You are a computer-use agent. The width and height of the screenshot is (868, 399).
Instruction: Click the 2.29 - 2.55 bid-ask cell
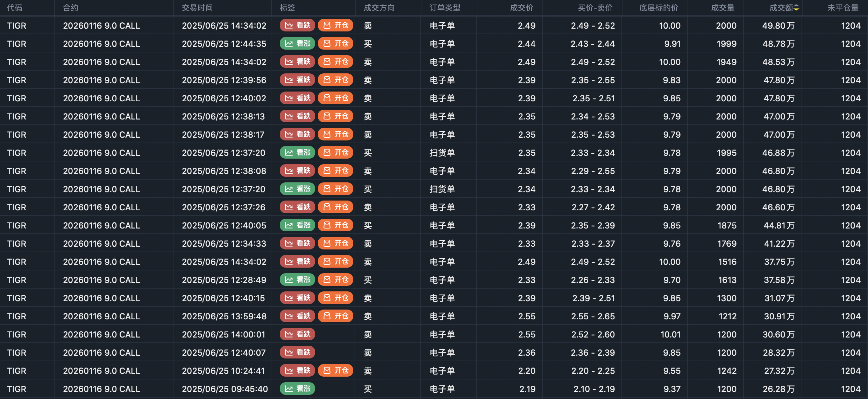pos(593,171)
